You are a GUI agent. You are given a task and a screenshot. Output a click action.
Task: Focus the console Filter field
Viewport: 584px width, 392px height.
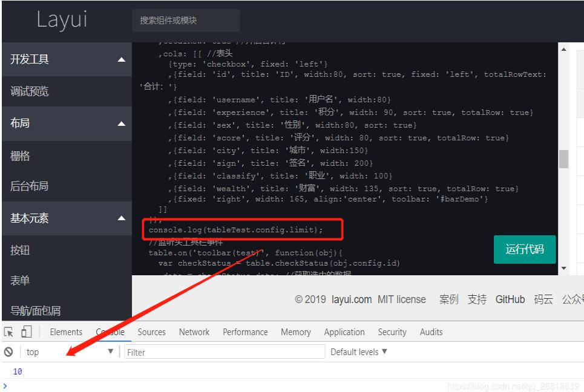coord(225,352)
